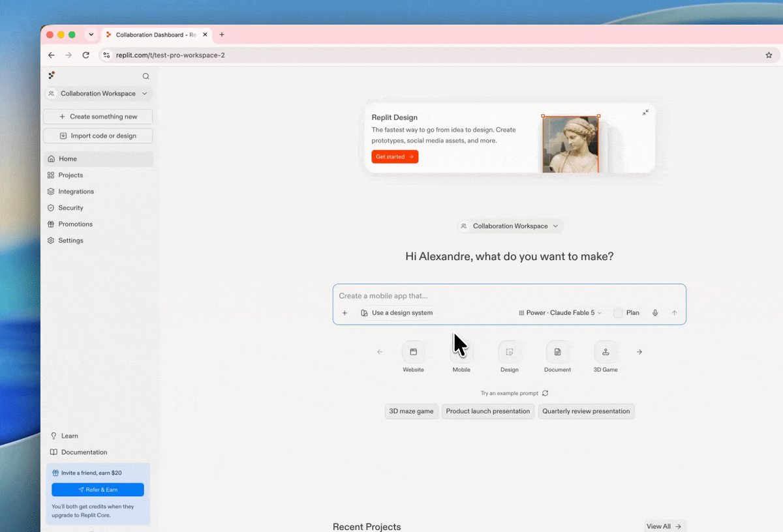The image size is (783, 532).
Task: Choose the Document template icon
Action: (557, 352)
